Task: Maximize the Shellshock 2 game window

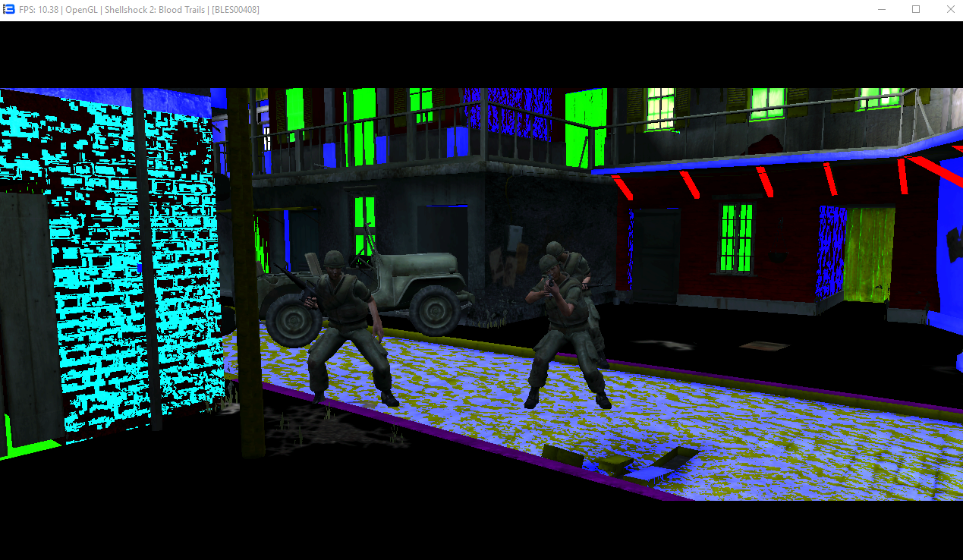Action: [916, 9]
